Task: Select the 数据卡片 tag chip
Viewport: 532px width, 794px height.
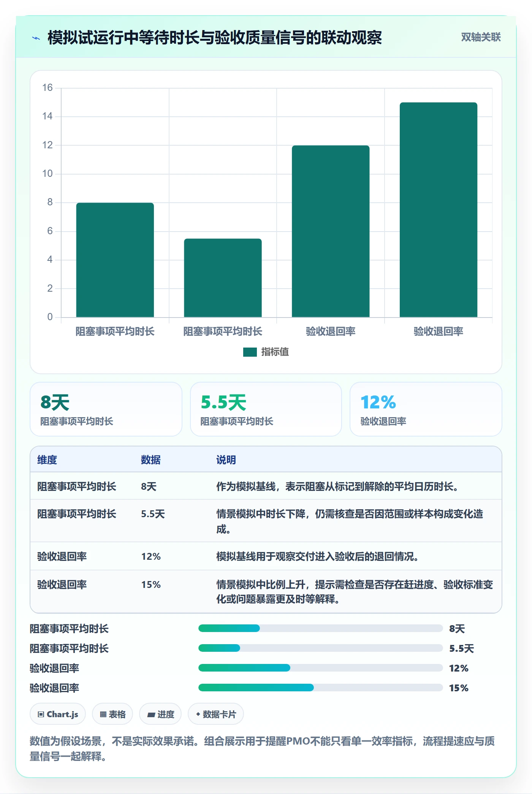Action: click(216, 714)
